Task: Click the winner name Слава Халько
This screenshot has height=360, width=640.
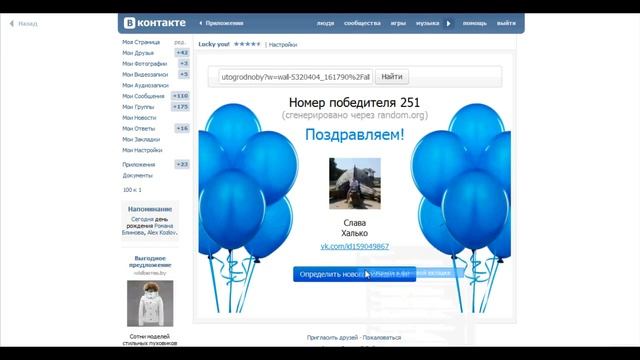Action: (355, 228)
